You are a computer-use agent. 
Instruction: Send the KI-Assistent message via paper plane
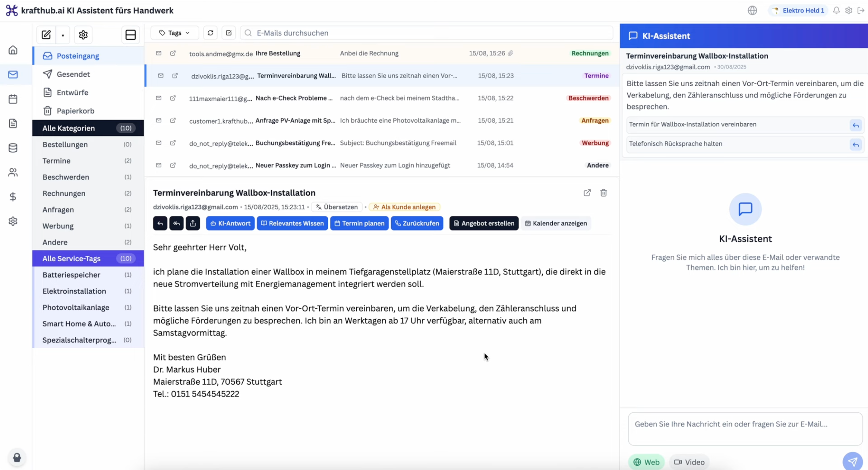pyautogui.click(x=853, y=461)
